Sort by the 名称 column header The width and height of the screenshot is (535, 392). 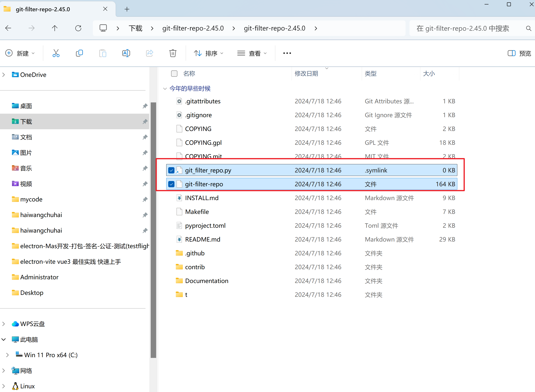[189, 74]
